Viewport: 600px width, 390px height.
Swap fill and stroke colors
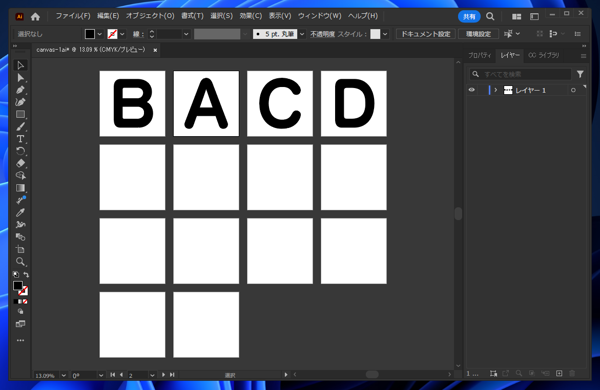[26, 274]
